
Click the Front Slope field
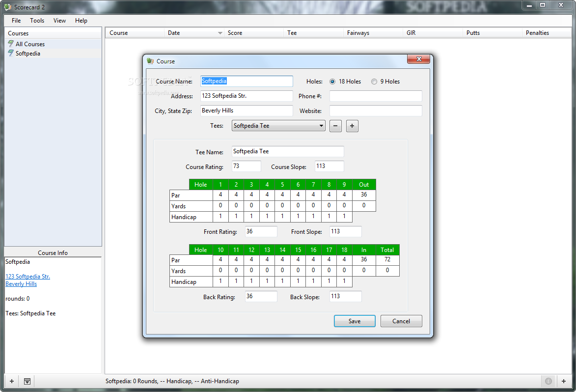pos(345,231)
